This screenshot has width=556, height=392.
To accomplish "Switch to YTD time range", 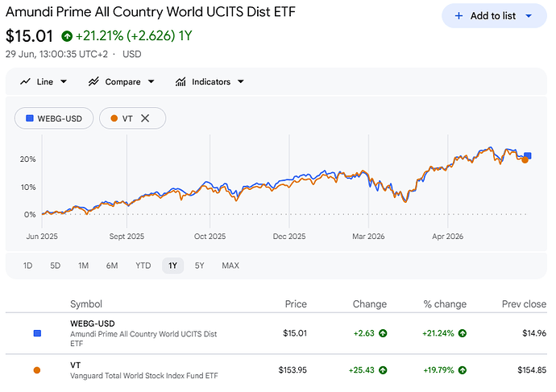I will pos(143,266).
